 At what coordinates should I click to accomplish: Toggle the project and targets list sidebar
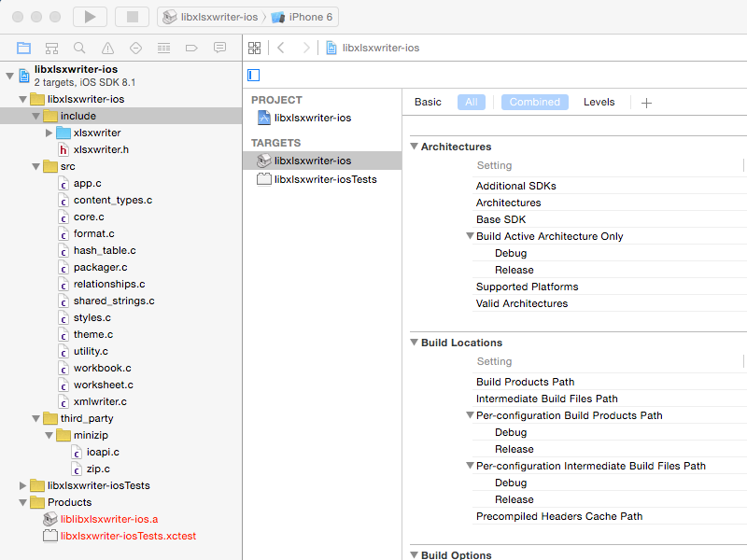point(253,76)
